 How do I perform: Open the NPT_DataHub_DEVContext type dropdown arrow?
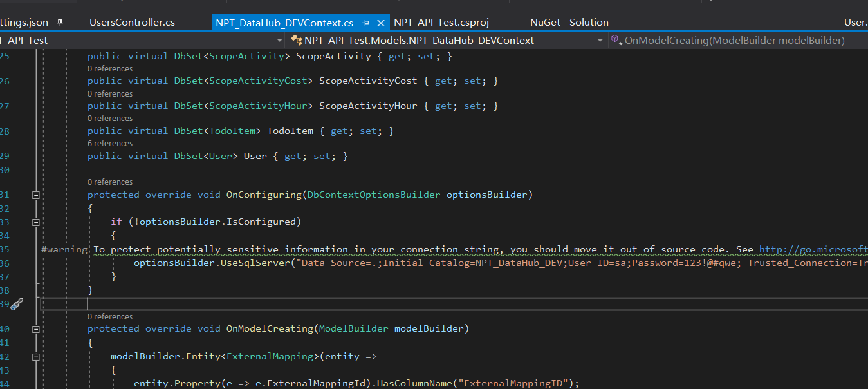600,40
